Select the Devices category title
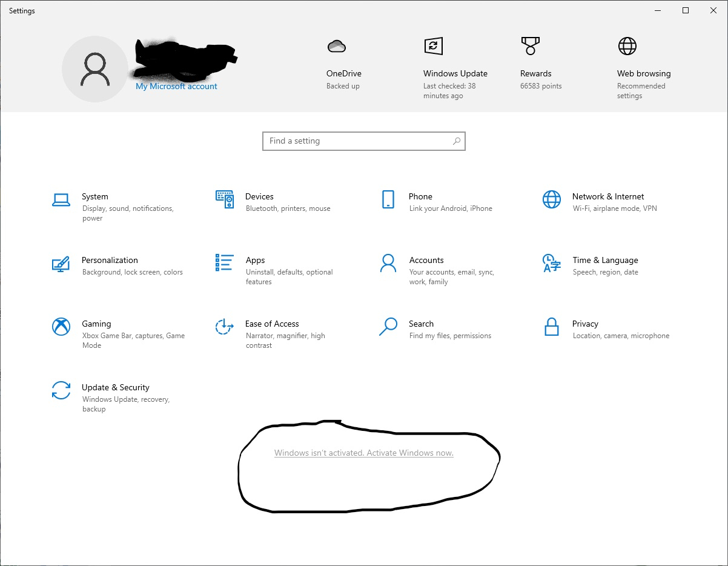The height and width of the screenshot is (566, 728). tap(259, 196)
